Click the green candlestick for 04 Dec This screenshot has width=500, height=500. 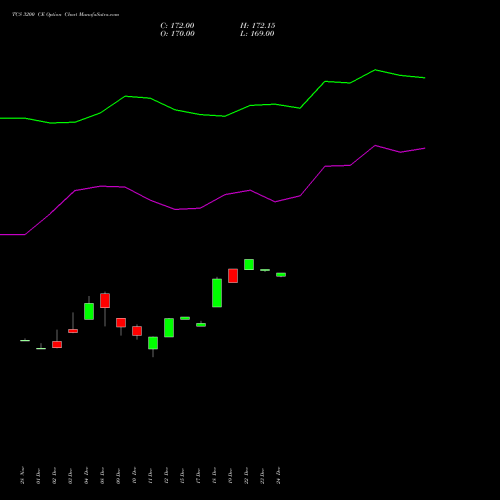pyautogui.click(x=89, y=311)
